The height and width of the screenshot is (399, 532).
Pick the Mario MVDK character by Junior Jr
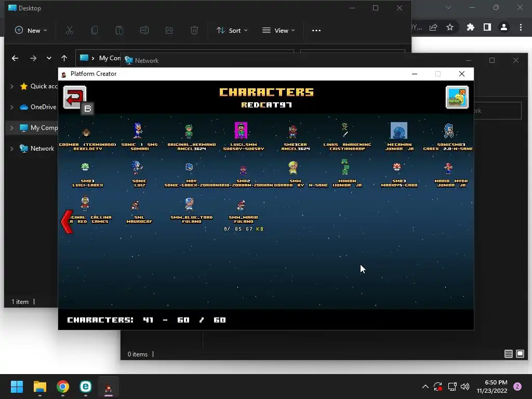click(x=448, y=169)
